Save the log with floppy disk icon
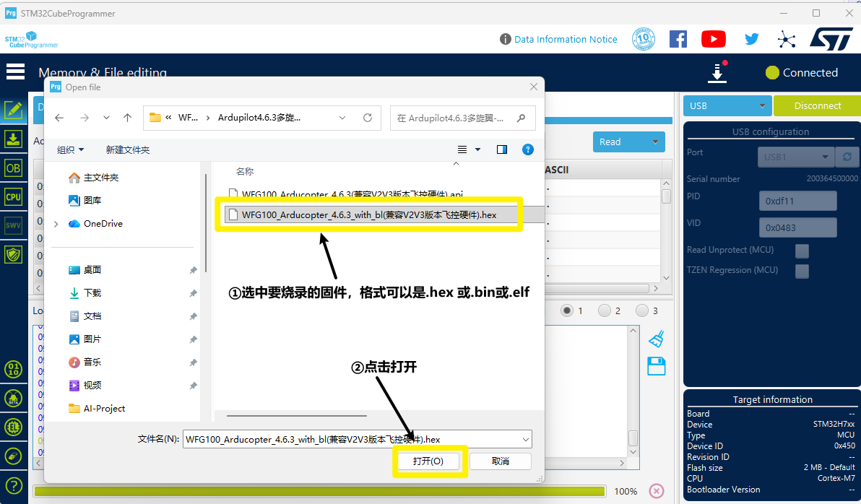Image resolution: width=861 pixels, height=504 pixels. pos(656,366)
